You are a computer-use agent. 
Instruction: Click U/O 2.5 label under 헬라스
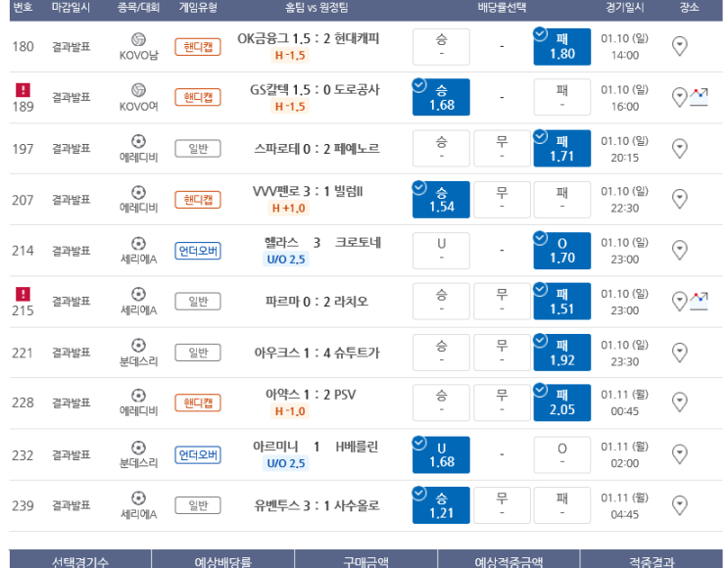pyautogui.click(x=285, y=259)
